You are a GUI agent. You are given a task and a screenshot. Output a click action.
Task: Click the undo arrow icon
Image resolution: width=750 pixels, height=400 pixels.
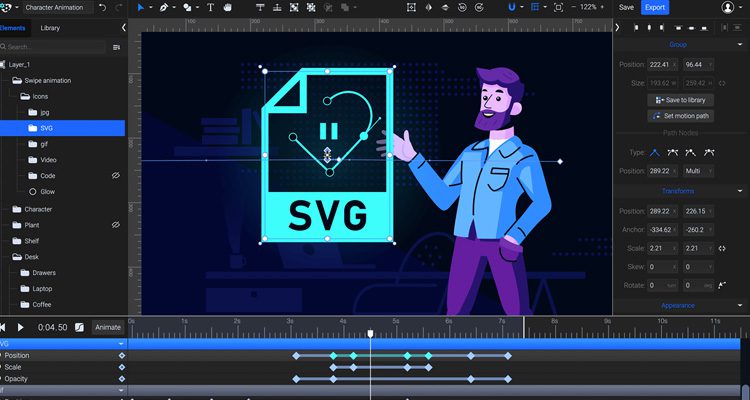(x=103, y=7)
